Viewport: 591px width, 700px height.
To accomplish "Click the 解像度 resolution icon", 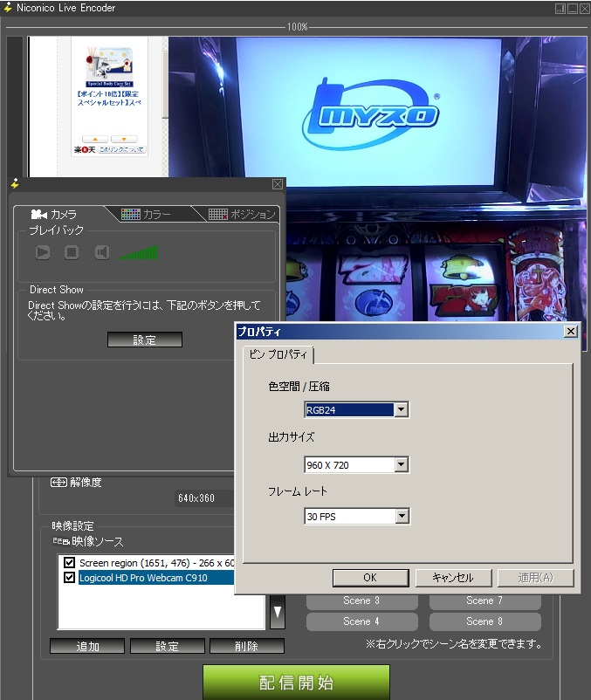I will [58, 482].
